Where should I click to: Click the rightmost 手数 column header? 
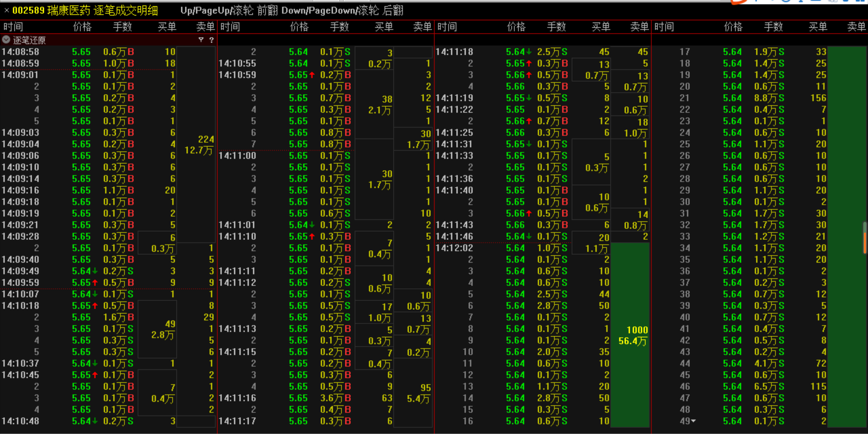tap(773, 27)
